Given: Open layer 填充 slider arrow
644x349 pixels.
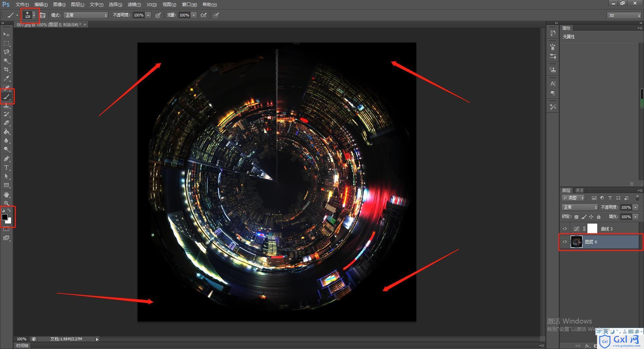Looking at the screenshot, I should tap(635, 217).
